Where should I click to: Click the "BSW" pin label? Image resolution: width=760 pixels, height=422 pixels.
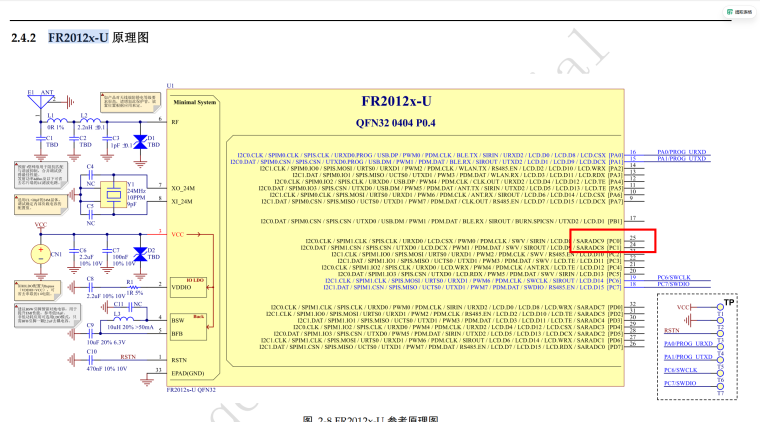point(177,321)
